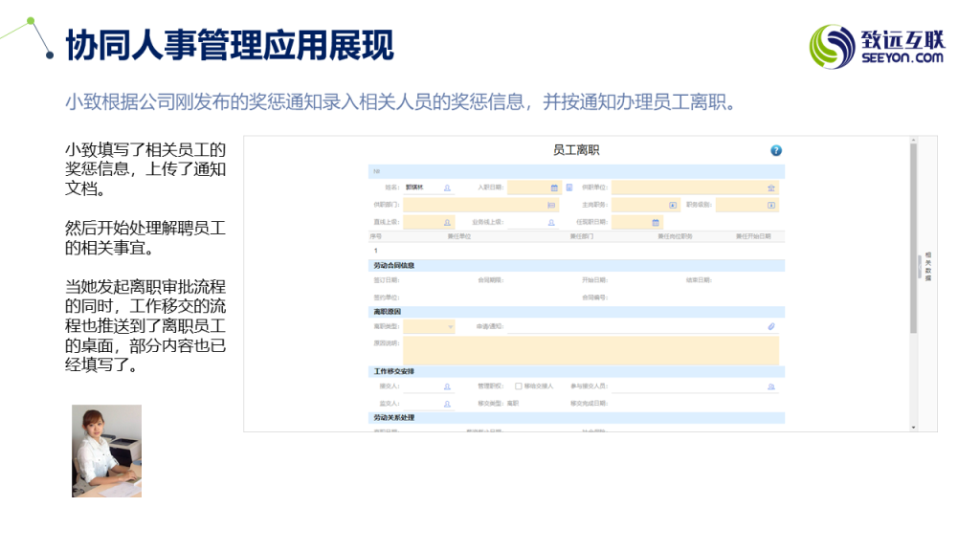The height and width of the screenshot is (551, 980).
Task: Choose person icon for 接交人 field
Action: pyautogui.click(x=447, y=386)
